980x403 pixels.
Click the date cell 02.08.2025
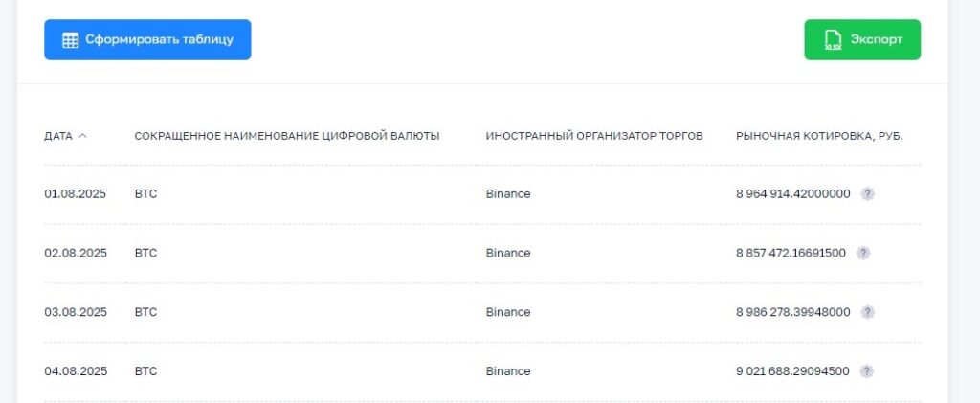coord(75,253)
